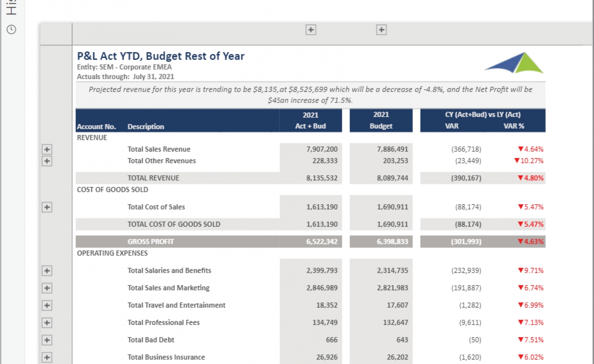The width and height of the screenshot is (594, 364).
Task: Click the Account No. column header
Action: (96, 127)
